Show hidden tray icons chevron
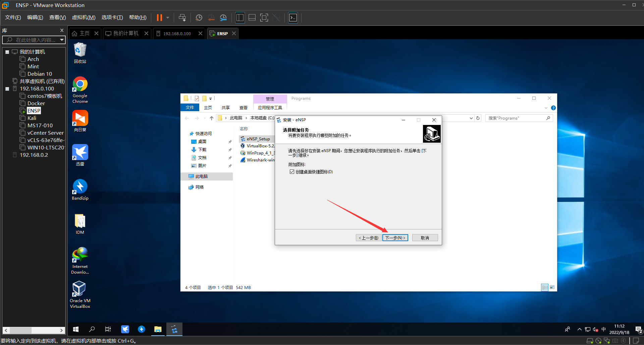This screenshot has width=644, height=345. 579,330
